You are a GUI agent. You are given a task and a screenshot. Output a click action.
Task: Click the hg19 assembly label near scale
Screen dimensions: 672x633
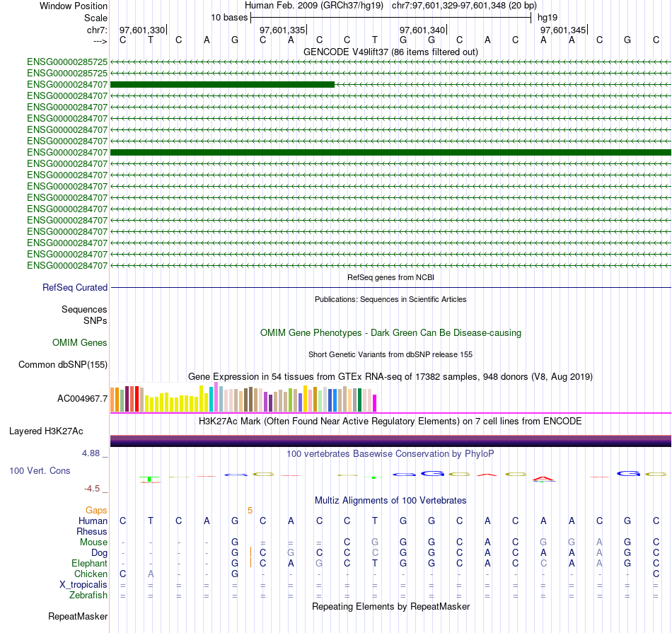pyautogui.click(x=548, y=18)
